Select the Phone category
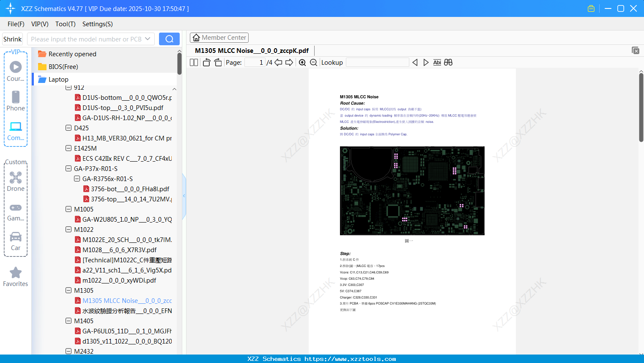This screenshot has height=363, width=644. pyautogui.click(x=16, y=101)
